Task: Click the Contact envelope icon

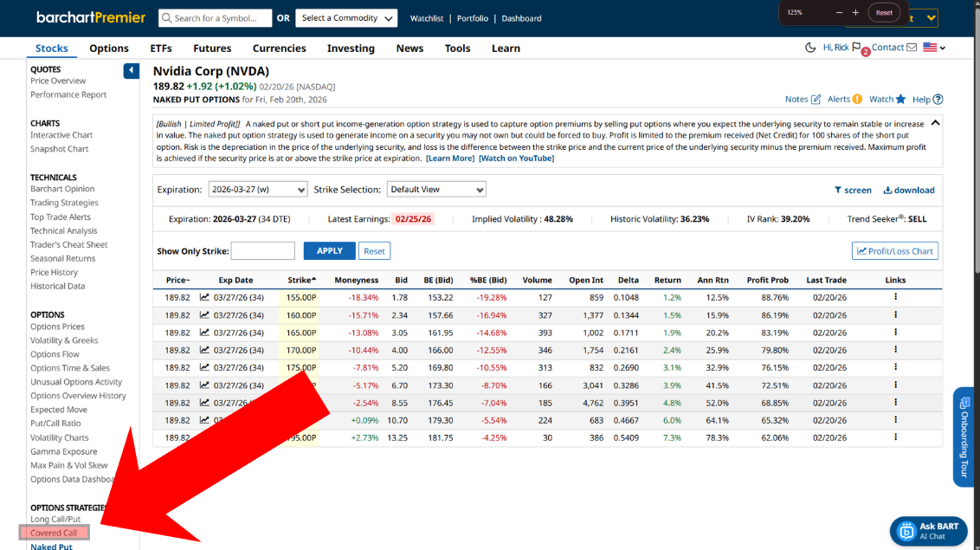Action: [912, 48]
